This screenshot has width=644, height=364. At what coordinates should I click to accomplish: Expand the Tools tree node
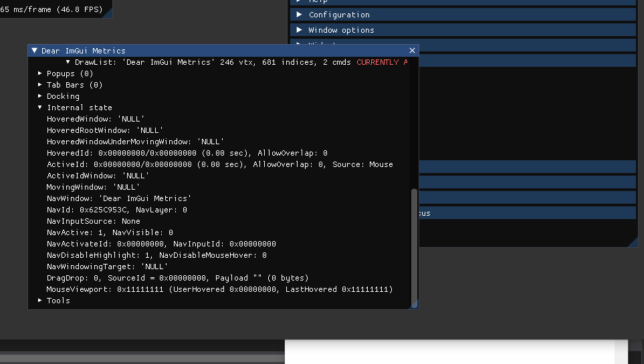[40, 301]
